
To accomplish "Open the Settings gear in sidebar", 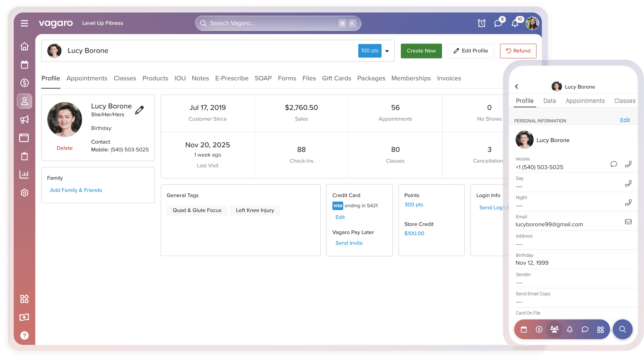I will pos(24,193).
